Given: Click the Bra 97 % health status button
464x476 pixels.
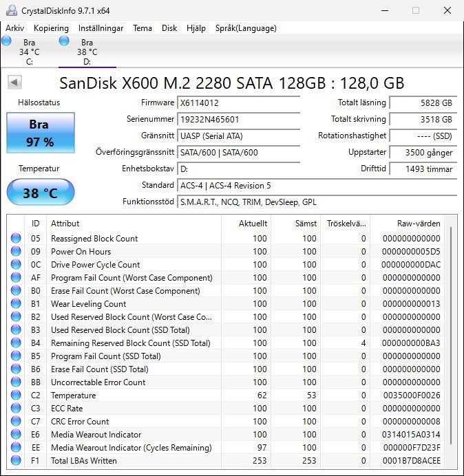Looking at the screenshot, I should [41, 133].
